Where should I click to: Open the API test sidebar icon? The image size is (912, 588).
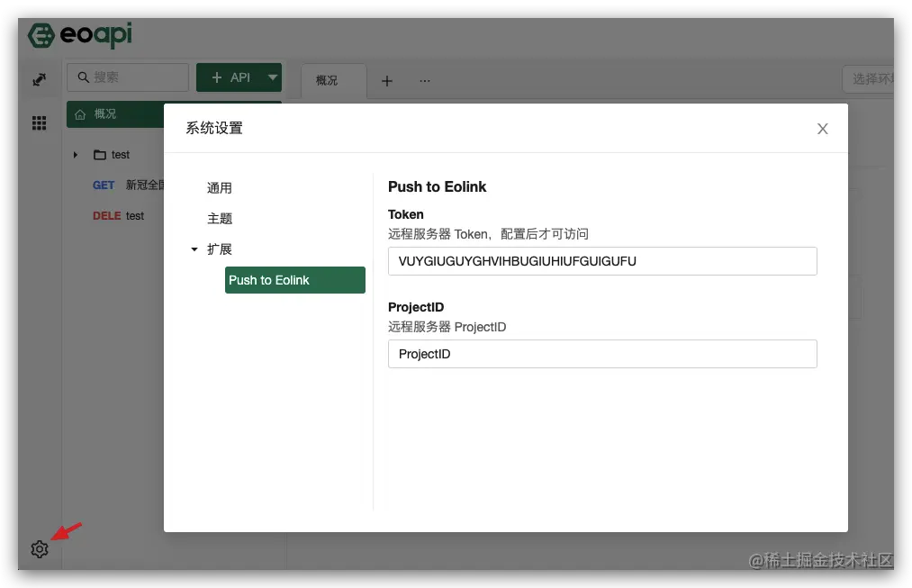[39, 79]
